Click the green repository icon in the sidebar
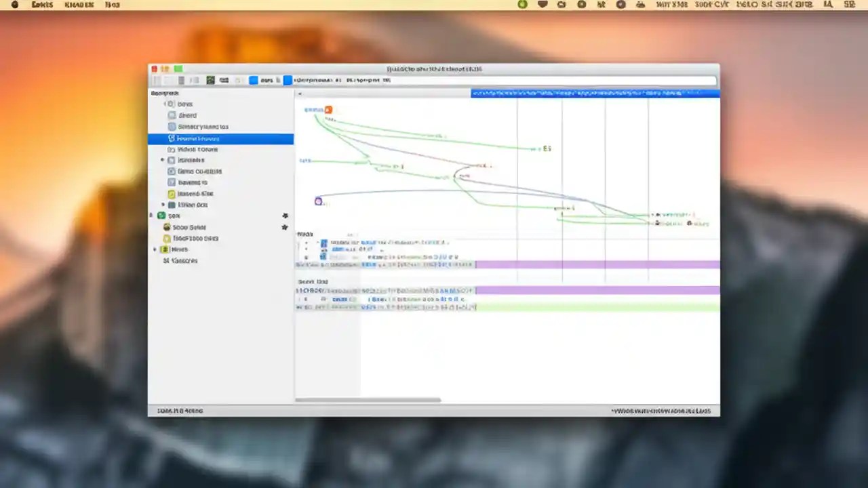The height and width of the screenshot is (488, 868). tap(161, 215)
